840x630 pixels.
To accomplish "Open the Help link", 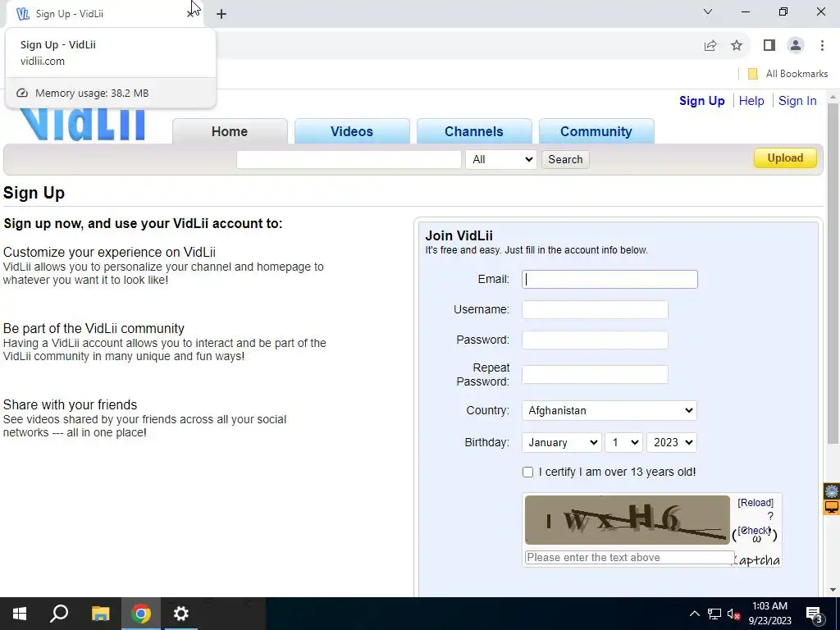I will 751,101.
